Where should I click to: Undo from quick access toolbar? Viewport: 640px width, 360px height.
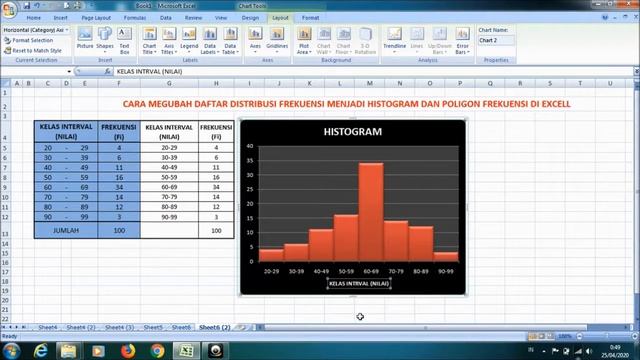[37, 6]
